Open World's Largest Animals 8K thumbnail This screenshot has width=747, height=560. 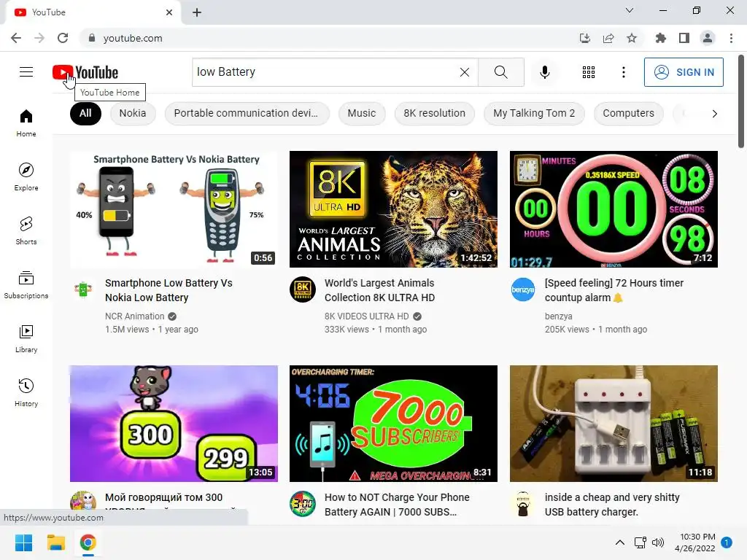click(393, 209)
